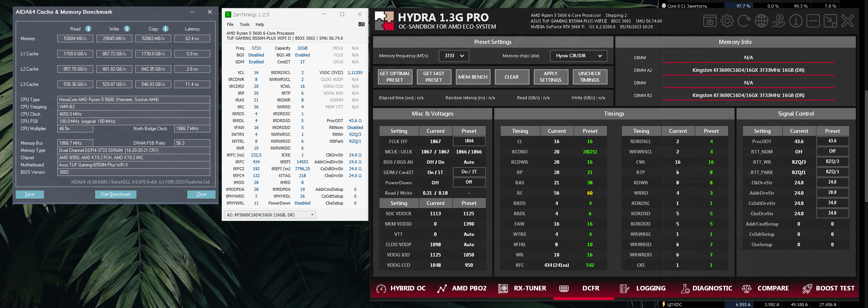Click the RTT_WR preset field RZQ/3

(832, 162)
